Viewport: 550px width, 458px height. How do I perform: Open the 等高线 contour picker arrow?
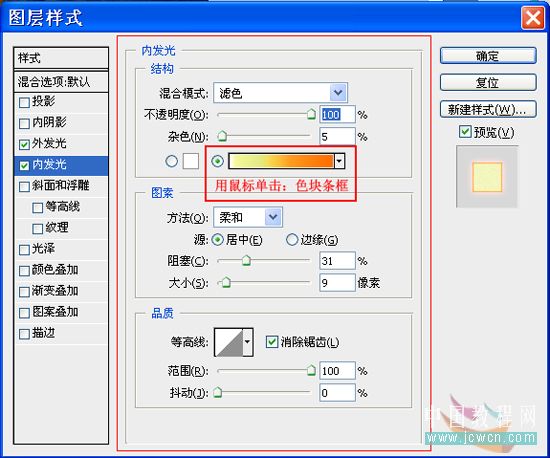coord(248,342)
